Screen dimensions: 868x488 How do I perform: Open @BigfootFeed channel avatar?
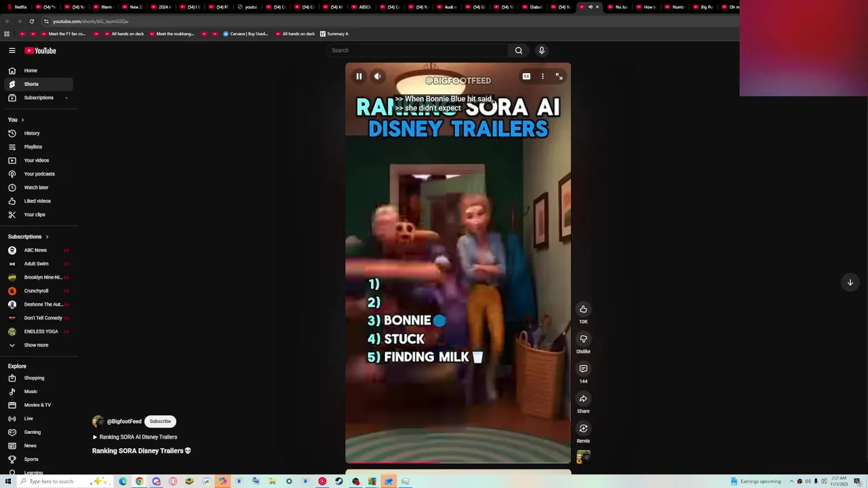98,422
